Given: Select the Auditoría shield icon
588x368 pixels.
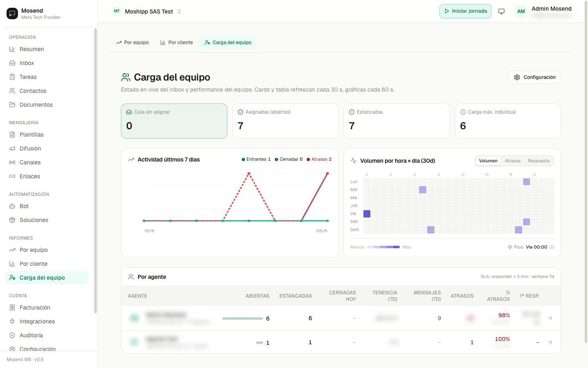Looking at the screenshot, I should pyautogui.click(x=12, y=335).
